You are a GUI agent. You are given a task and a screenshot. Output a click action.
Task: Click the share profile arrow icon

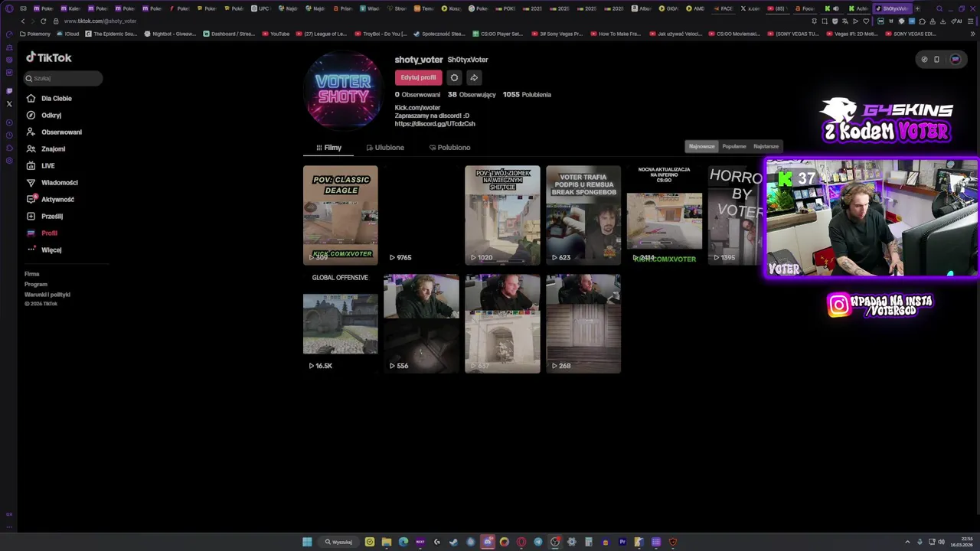point(474,77)
